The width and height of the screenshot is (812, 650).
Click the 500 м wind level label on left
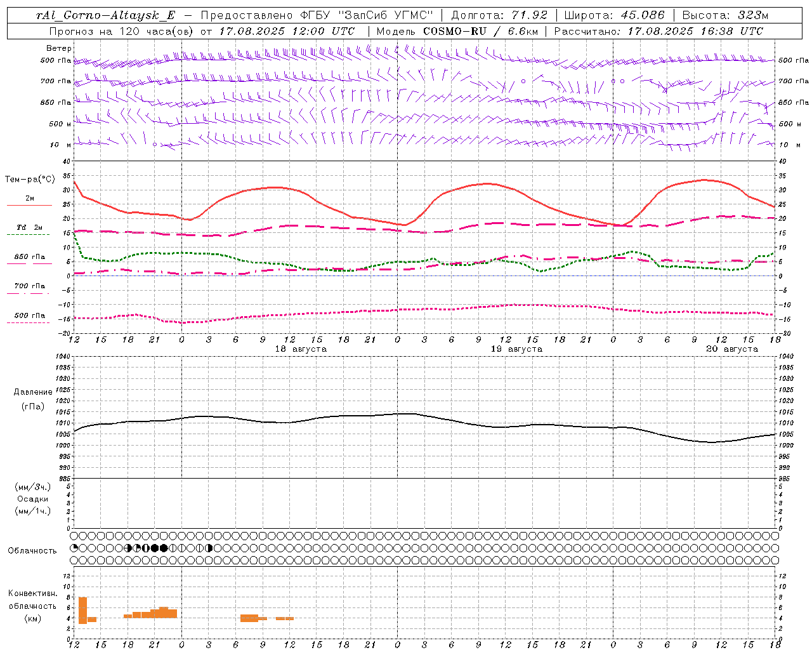click(61, 124)
